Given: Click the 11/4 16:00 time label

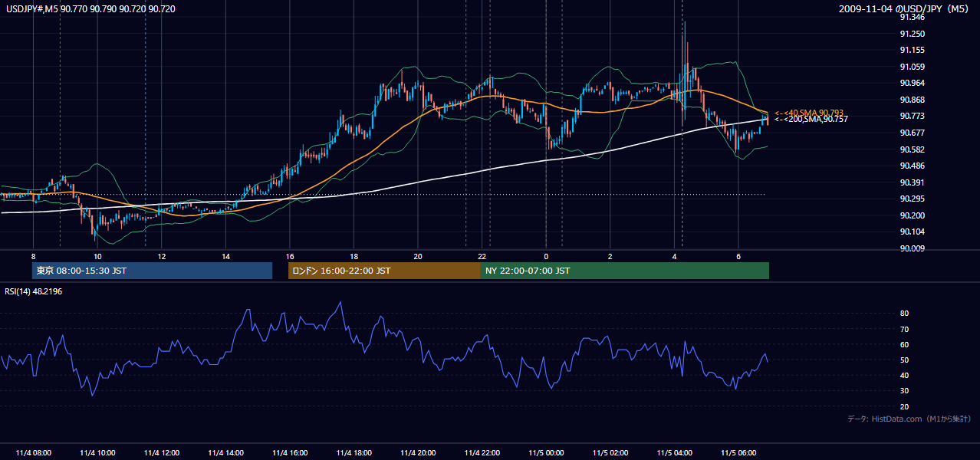Looking at the screenshot, I should point(290,453).
